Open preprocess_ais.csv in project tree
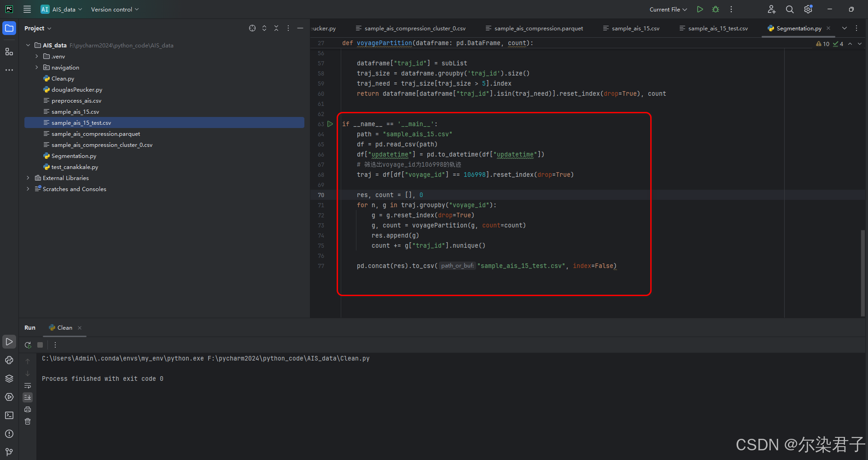 [x=76, y=100]
